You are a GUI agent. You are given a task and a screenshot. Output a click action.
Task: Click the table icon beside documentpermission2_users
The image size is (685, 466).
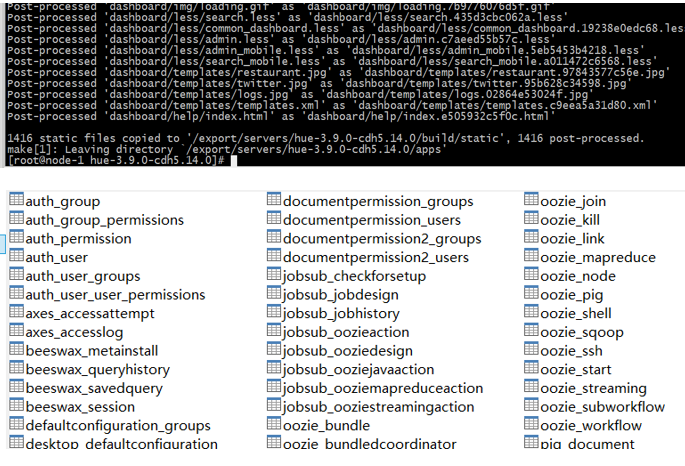tap(274, 255)
